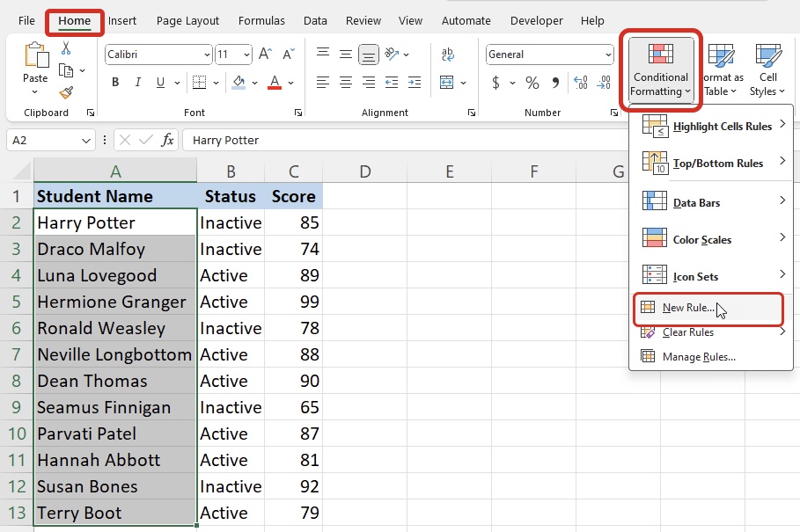Select cell with Hermione Granger
The width and height of the screenshot is (800, 532).
[115, 302]
